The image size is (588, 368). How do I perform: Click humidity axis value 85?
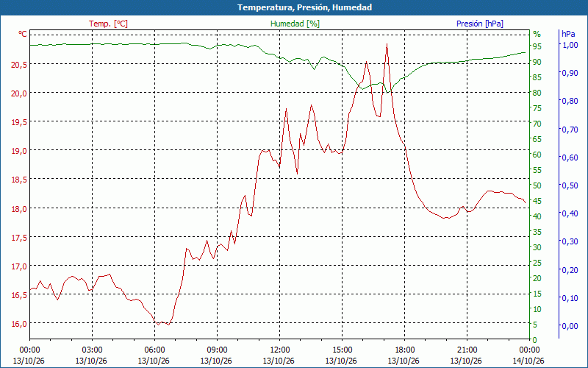click(x=537, y=77)
